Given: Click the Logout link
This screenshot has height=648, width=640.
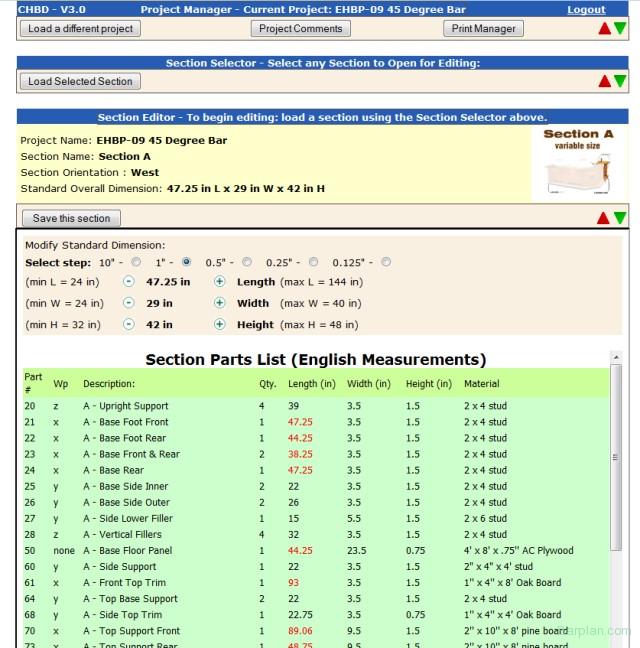Looking at the screenshot, I should point(586,10).
